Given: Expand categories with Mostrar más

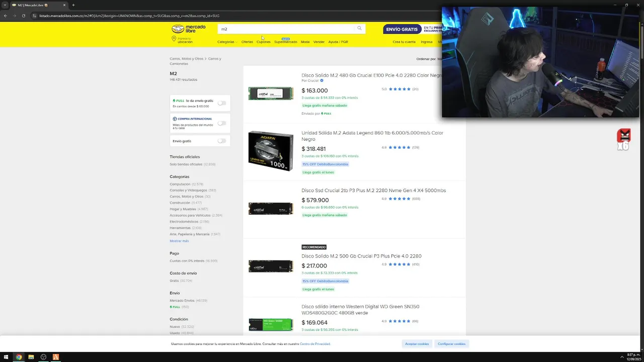Looking at the screenshot, I should [179, 241].
